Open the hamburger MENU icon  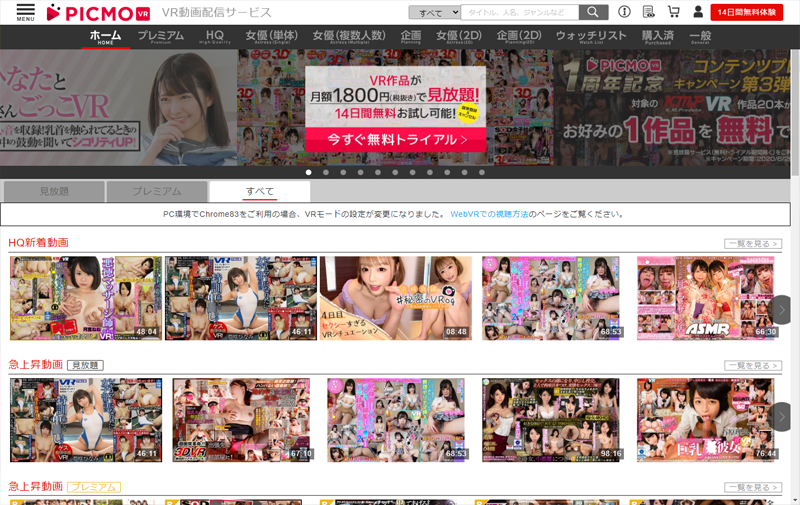[25, 12]
